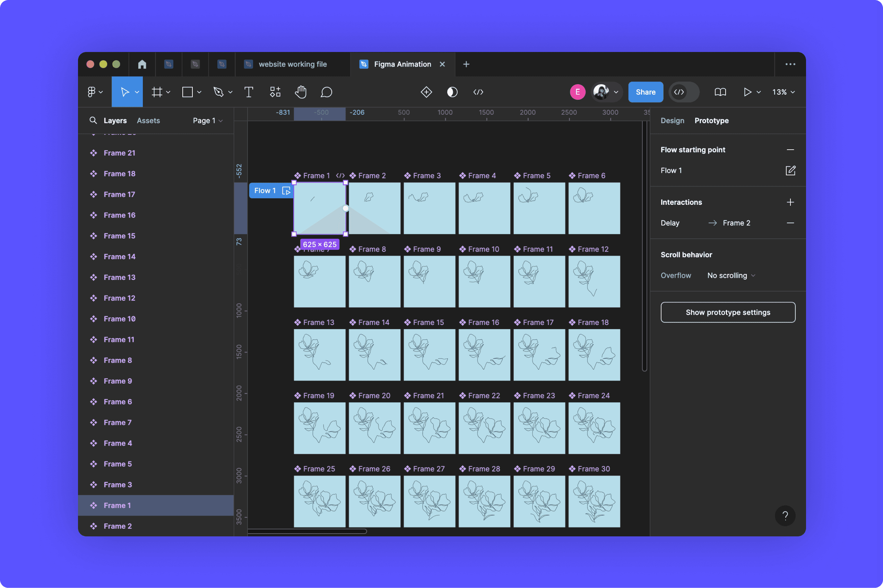Open the No scrolling overflow dropdown
The height and width of the screenshot is (588, 883).
(731, 275)
